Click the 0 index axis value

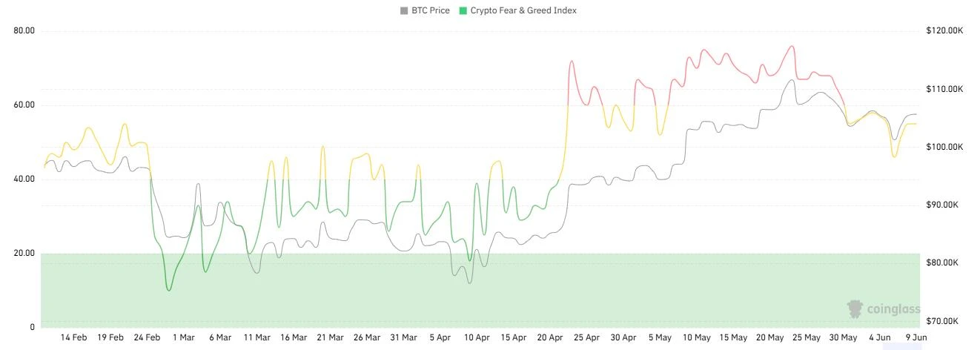(33, 327)
